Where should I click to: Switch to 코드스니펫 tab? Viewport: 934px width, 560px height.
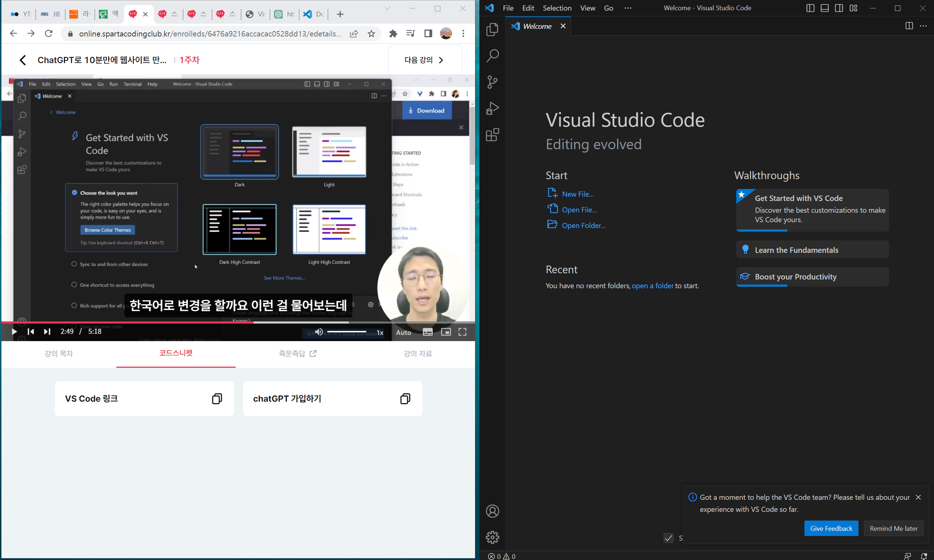click(x=176, y=353)
